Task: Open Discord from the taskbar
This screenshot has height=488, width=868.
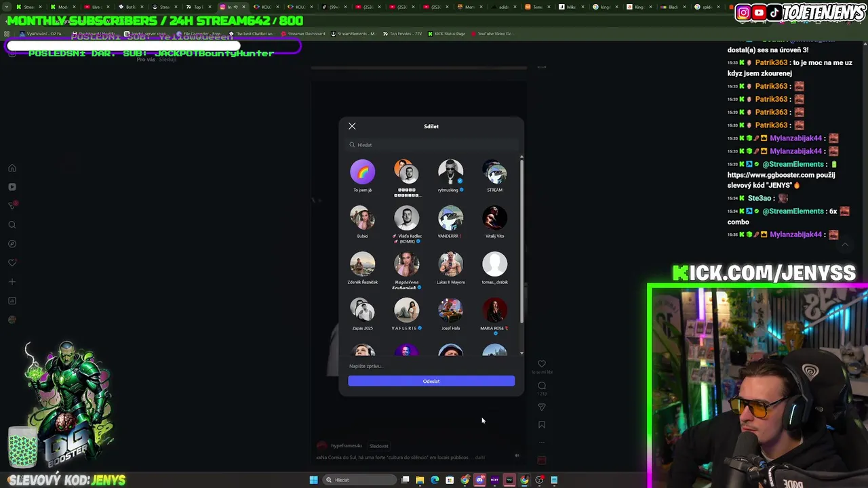Action: (x=479, y=480)
